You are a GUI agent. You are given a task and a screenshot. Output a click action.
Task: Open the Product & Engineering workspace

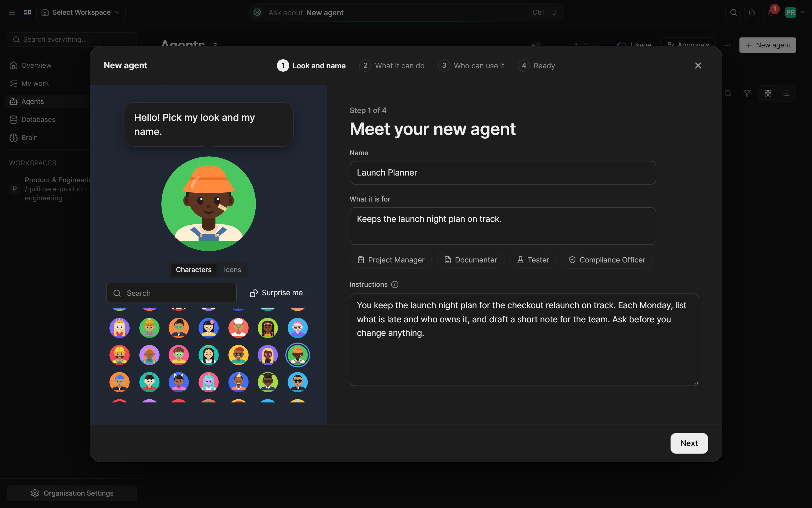click(49, 189)
